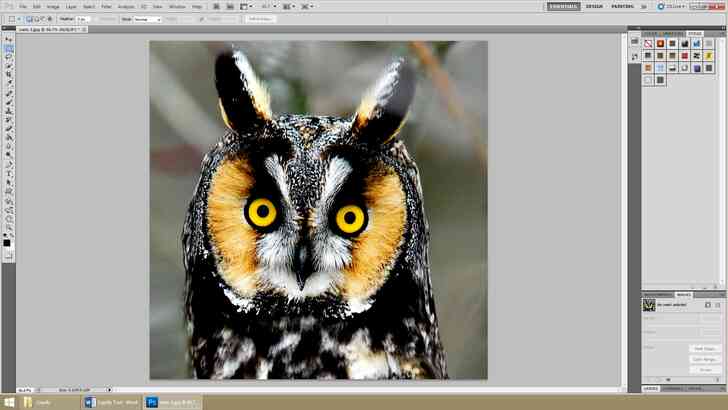
Task: Select the Clone Stamp tool
Action: point(8,111)
